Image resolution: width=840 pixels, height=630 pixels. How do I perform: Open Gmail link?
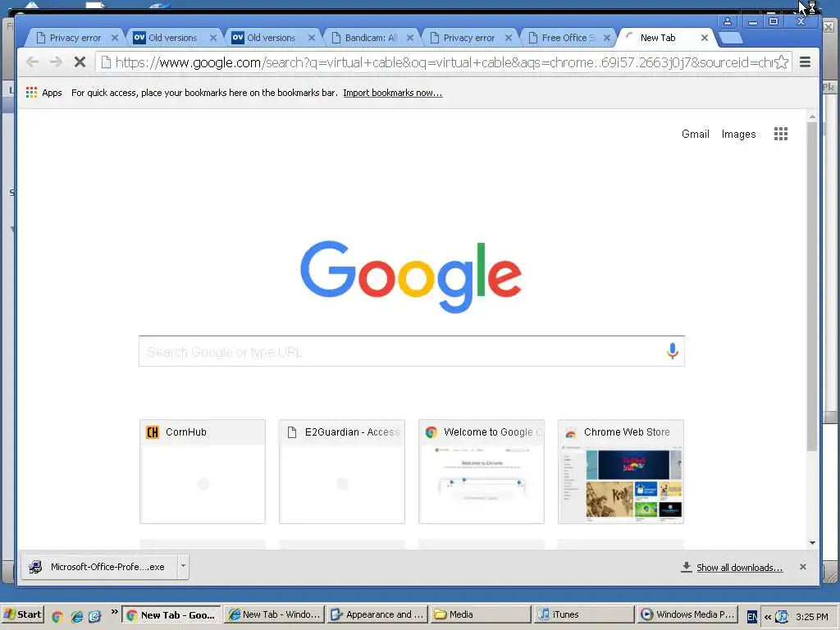pos(696,134)
